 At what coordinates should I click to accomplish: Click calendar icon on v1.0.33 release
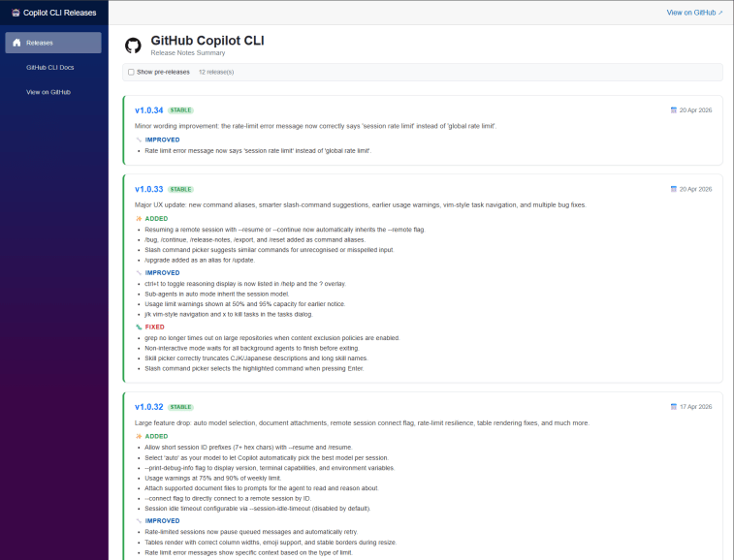click(674, 189)
